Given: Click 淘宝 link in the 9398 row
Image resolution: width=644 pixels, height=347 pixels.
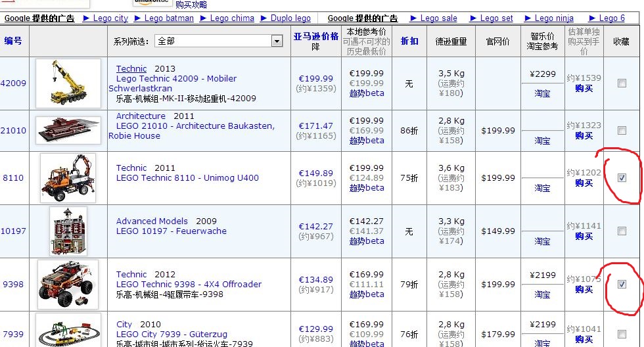Looking at the screenshot, I should [542, 295].
